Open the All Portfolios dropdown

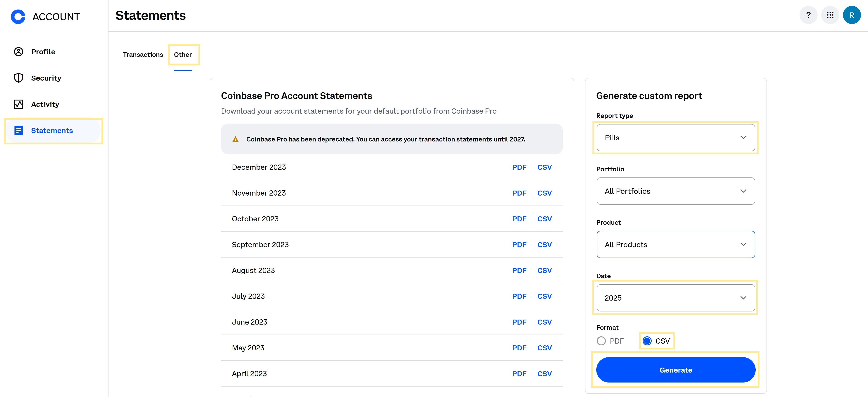(x=676, y=191)
